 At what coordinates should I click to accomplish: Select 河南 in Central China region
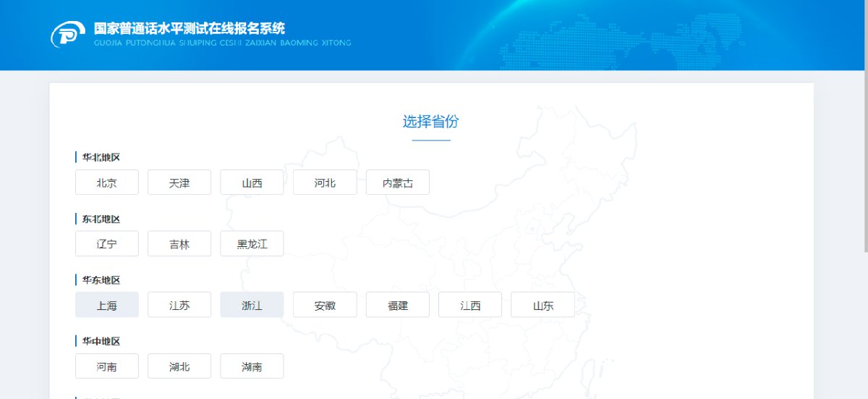pyautogui.click(x=107, y=366)
